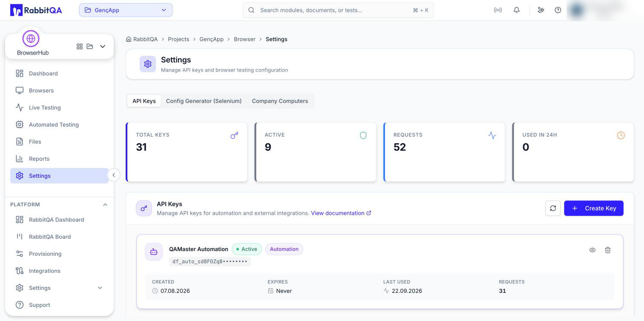Click the clock icon on Used in 24h card
The width and height of the screenshot is (644, 321).
tap(621, 136)
